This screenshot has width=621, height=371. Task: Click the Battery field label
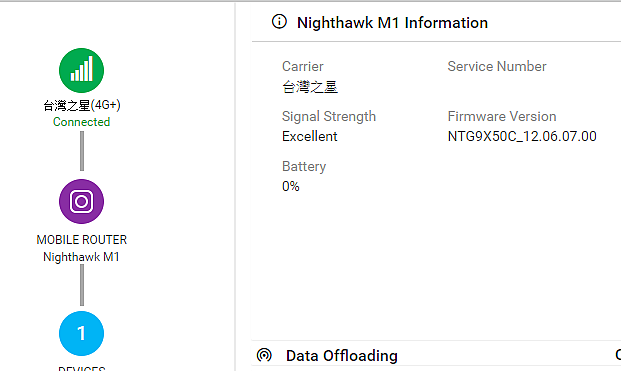(x=304, y=167)
